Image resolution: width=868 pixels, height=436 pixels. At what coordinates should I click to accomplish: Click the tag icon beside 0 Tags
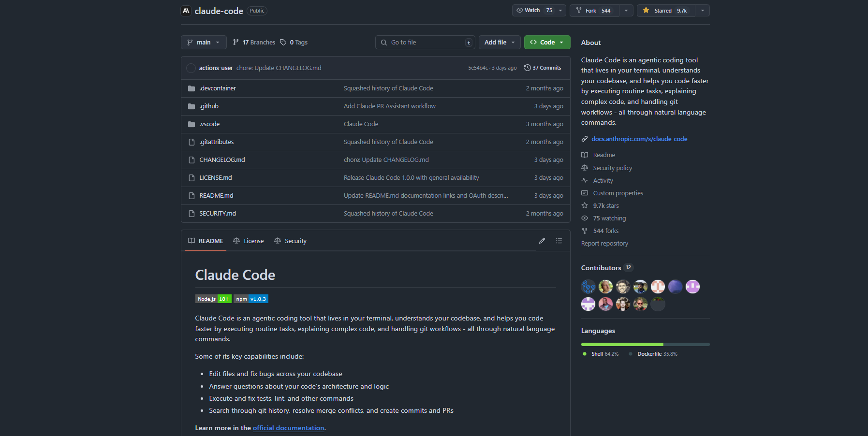pyautogui.click(x=283, y=43)
